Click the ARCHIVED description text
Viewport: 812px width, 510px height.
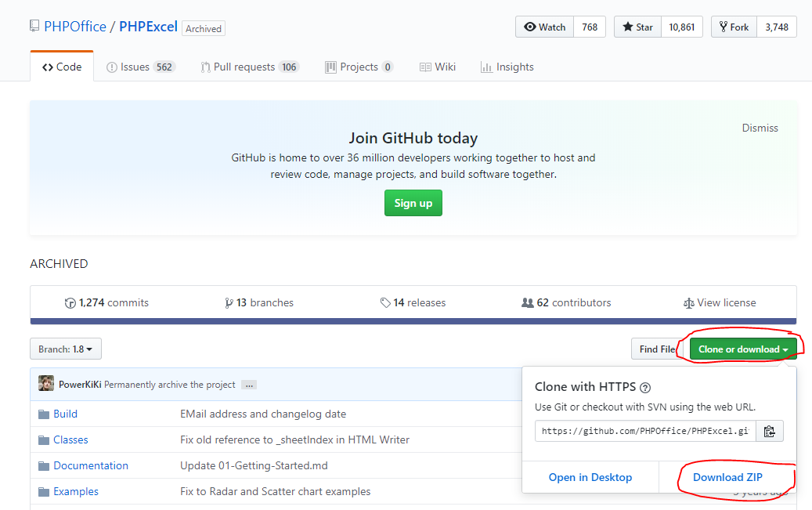[x=59, y=264]
